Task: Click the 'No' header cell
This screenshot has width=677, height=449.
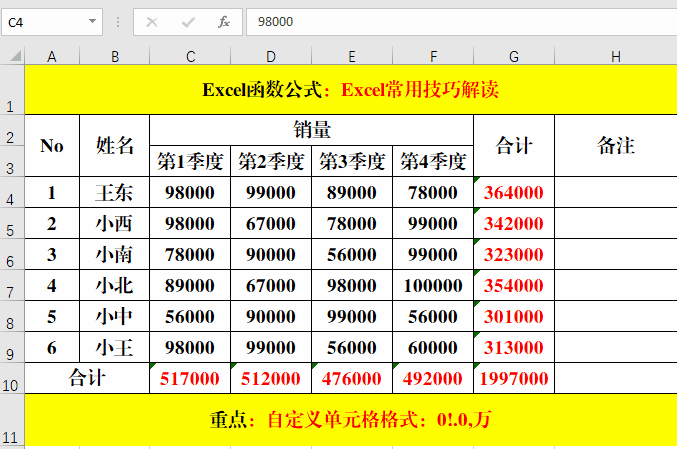Action: (x=52, y=145)
